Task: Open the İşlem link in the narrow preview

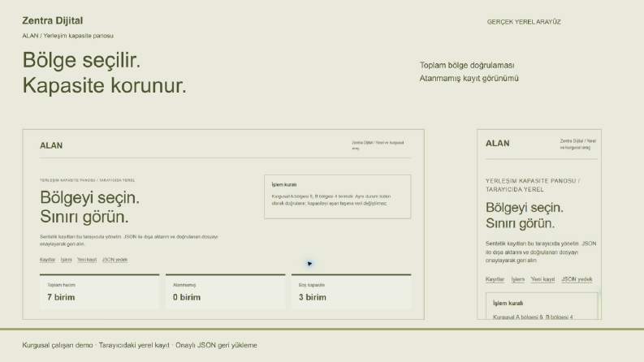Action: coord(517,279)
